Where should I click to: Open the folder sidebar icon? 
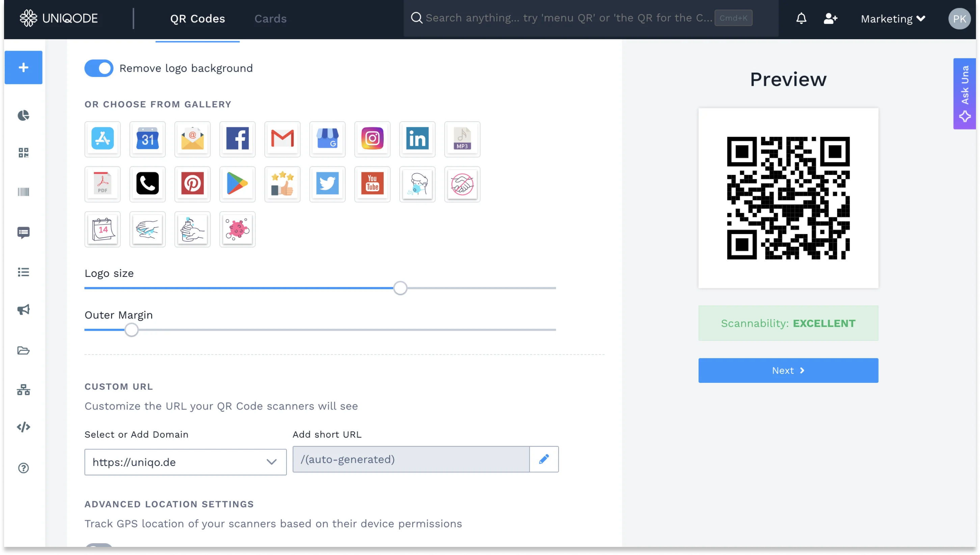[x=24, y=350]
